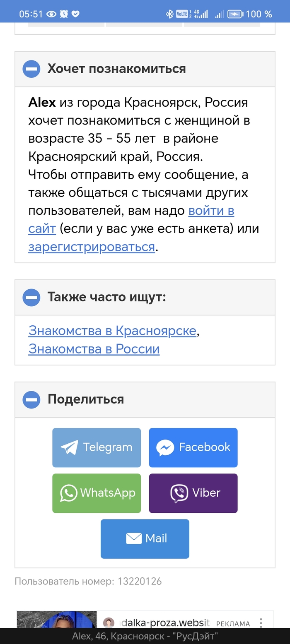The width and height of the screenshot is (290, 644).
Task: Tap the Bluetooth status bar icon
Action: coord(169,14)
